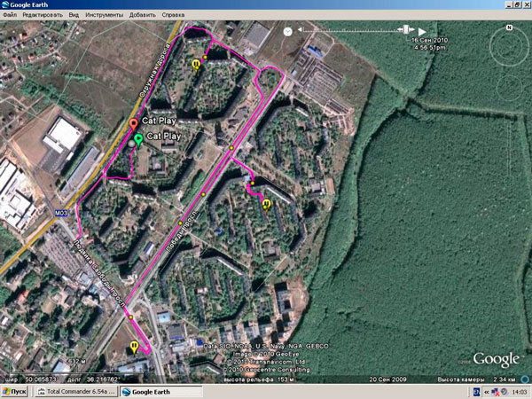The width and height of the screenshot is (532, 399).
Task: Click the Google logo watermark link
Action: point(497,360)
